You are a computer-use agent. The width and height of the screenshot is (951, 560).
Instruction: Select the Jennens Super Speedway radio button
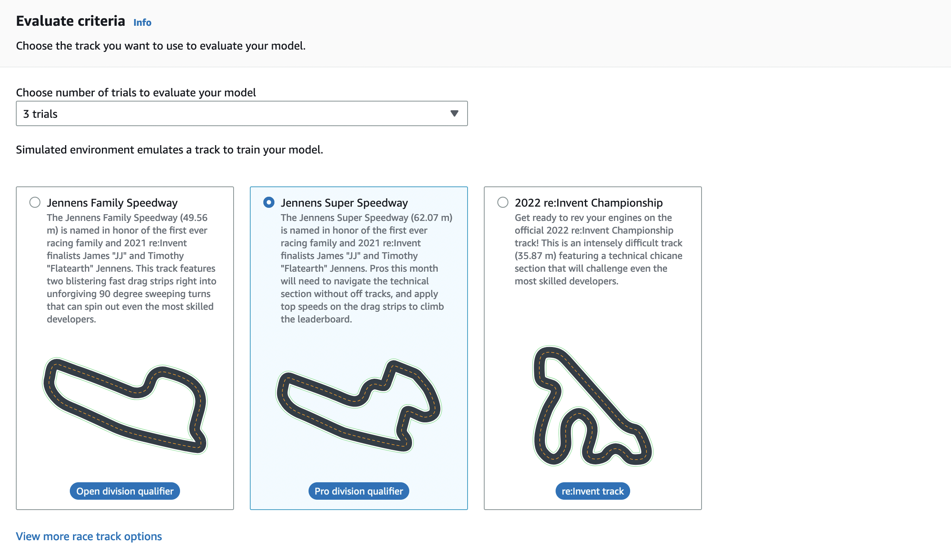[x=269, y=202]
